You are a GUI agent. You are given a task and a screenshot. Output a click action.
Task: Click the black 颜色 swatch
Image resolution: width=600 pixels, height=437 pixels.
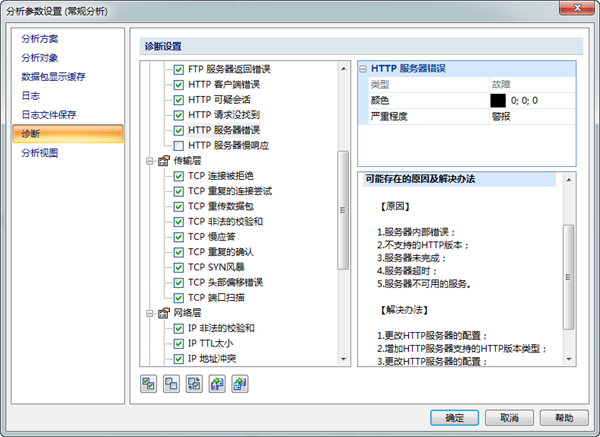pos(498,101)
